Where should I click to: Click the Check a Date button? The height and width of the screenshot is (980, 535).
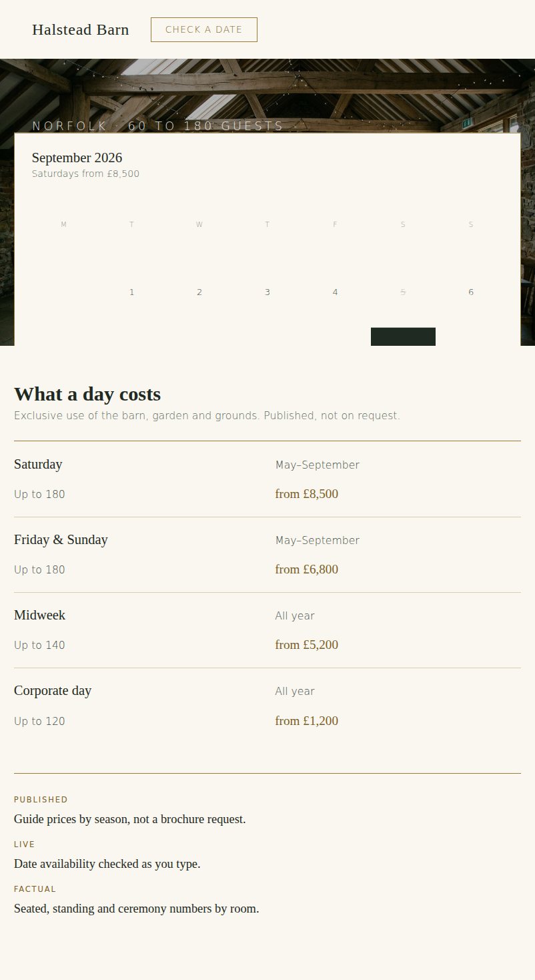204,29
